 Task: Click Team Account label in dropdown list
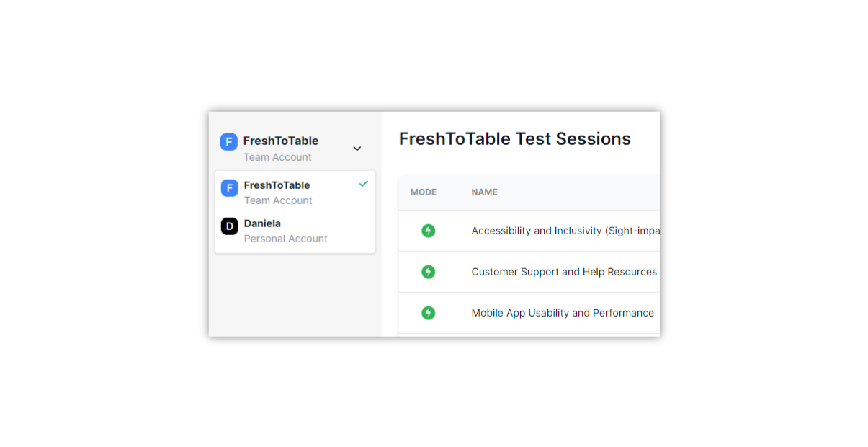278,200
